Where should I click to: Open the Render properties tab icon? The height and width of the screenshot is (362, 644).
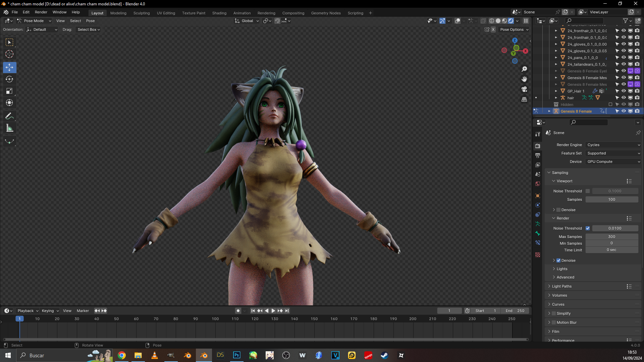click(538, 146)
